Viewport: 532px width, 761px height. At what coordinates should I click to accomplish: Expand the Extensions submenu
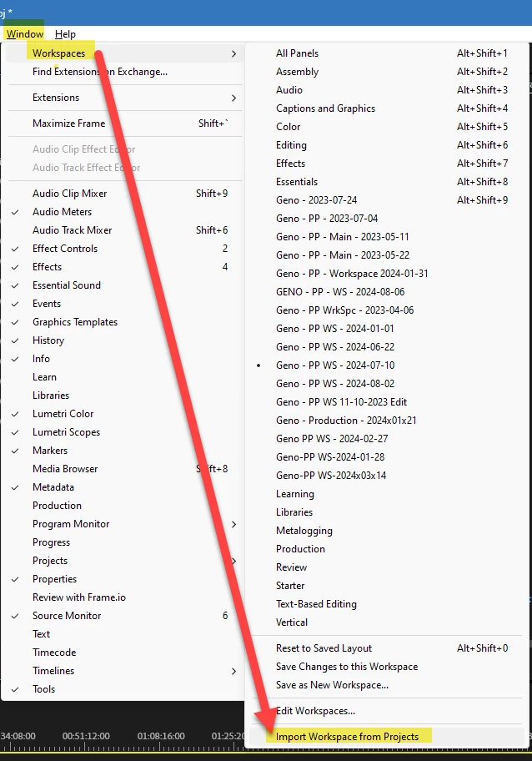click(x=124, y=98)
